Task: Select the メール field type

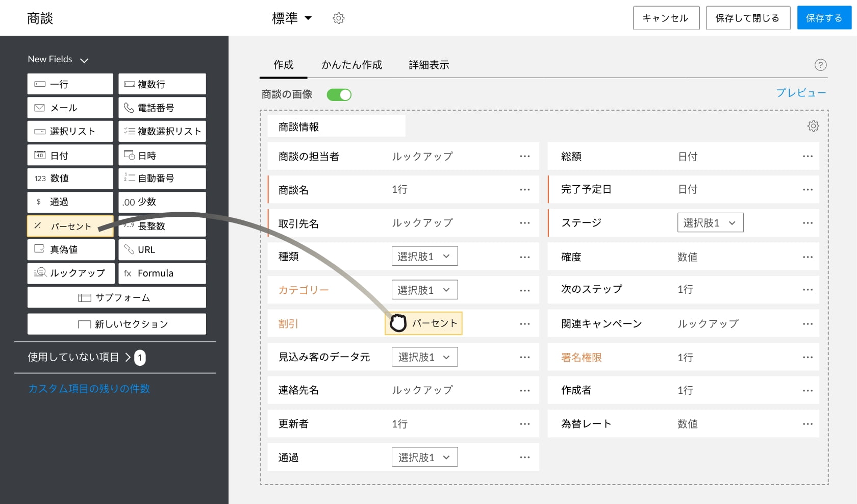Action: (x=70, y=108)
